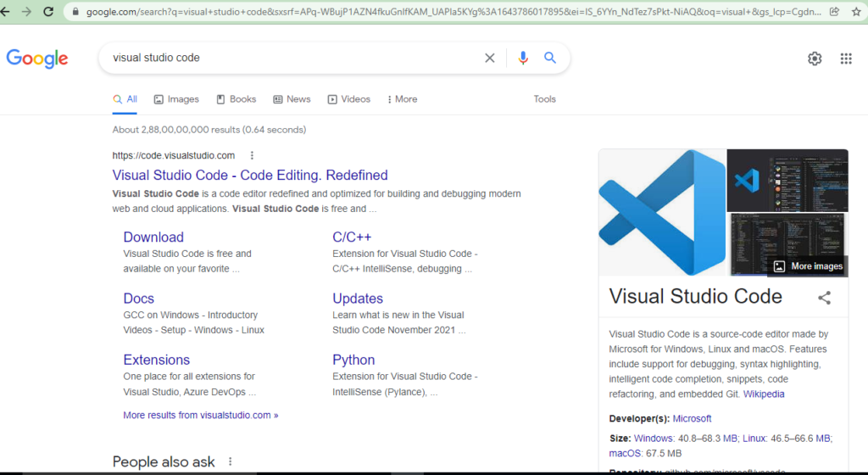Click the 46.5–66.6 MB size value
The image size is (868, 475).
[x=800, y=439]
